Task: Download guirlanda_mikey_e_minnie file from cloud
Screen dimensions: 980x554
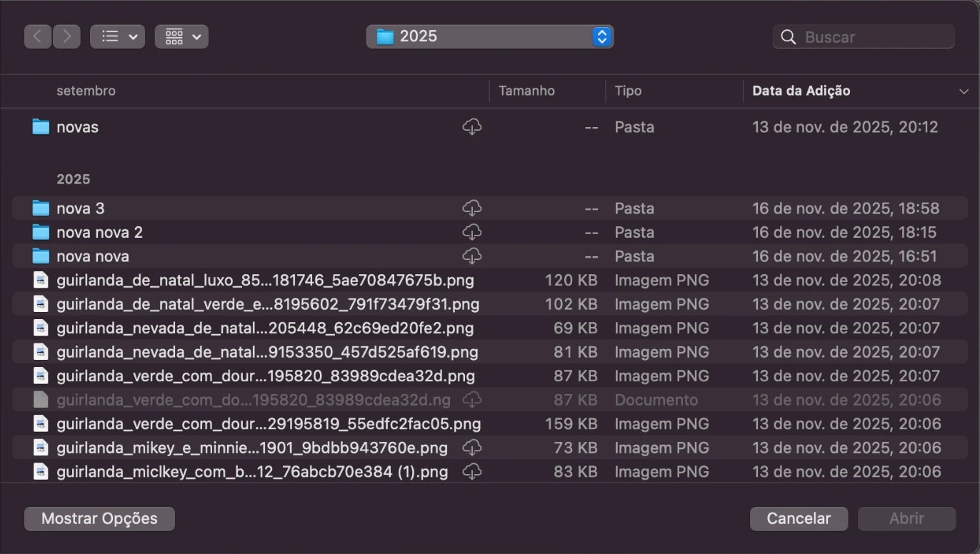Action: pos(472,448)
